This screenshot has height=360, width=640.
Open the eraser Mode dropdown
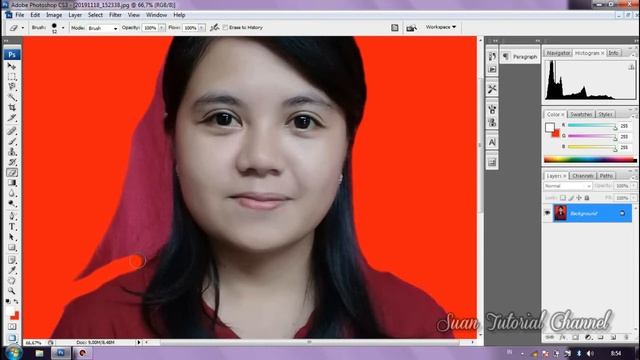102,28
